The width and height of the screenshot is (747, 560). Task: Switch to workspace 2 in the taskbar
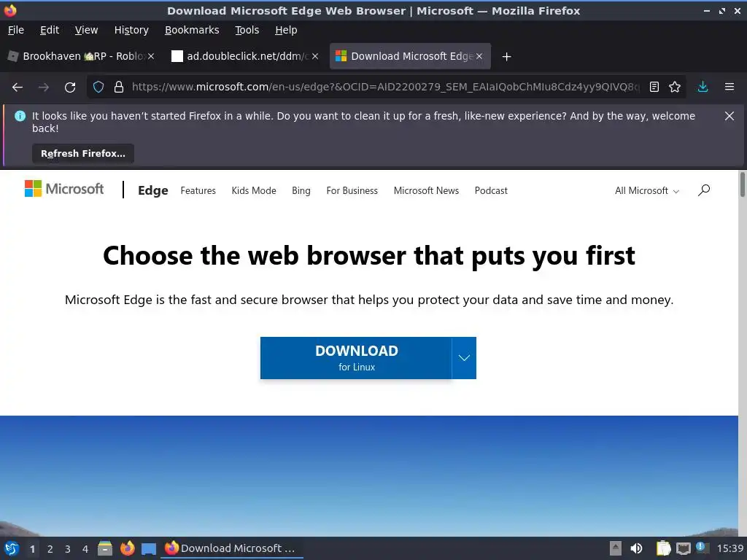[x=50, y=549]
